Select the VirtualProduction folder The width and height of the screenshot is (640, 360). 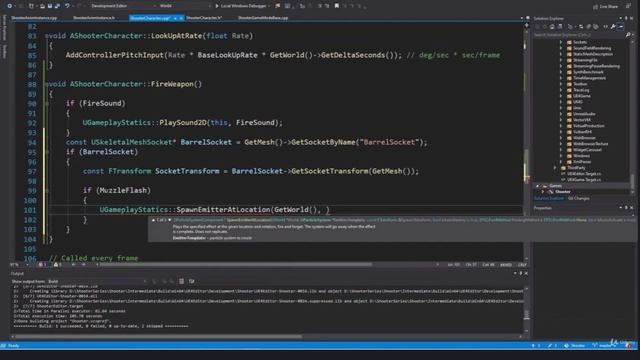(x=589, y=126)
